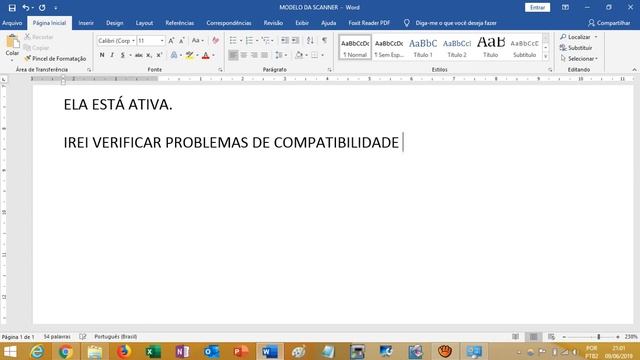This screenshot has width=640, height=360.
Task: Click the Entrar sign-in button
Action: pyautogui.click(x=538, y=8)
